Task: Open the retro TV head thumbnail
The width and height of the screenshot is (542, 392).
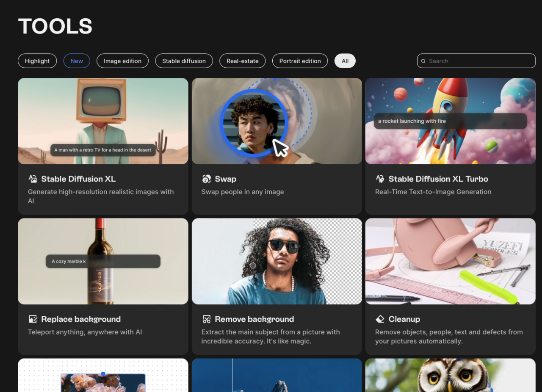Action: pos(103,121)
